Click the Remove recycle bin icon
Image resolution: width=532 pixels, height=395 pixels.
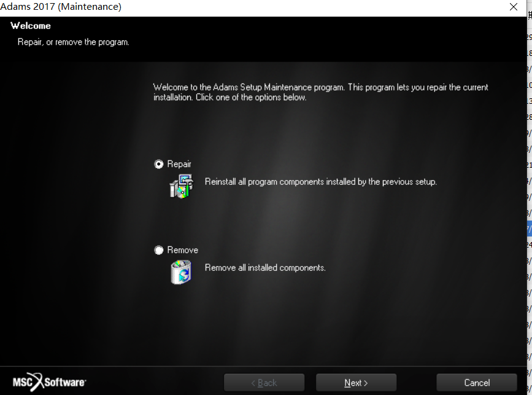[x=181, y=272]
